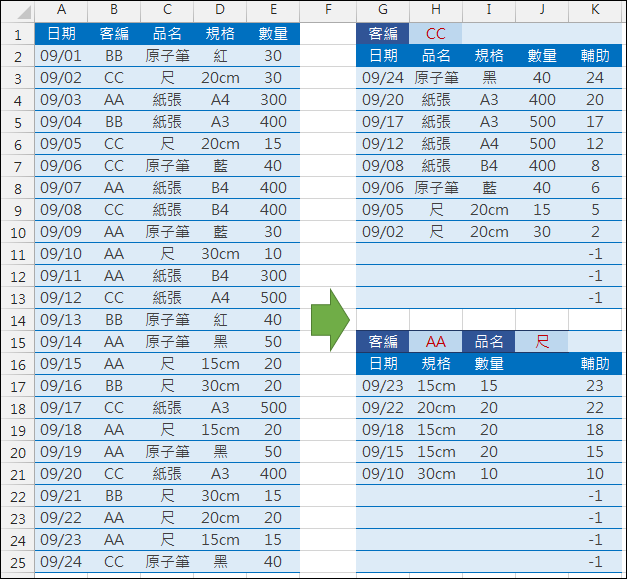627x579 pixels.
Task: Click cell A2 with date 09/01
Action: 61,56
